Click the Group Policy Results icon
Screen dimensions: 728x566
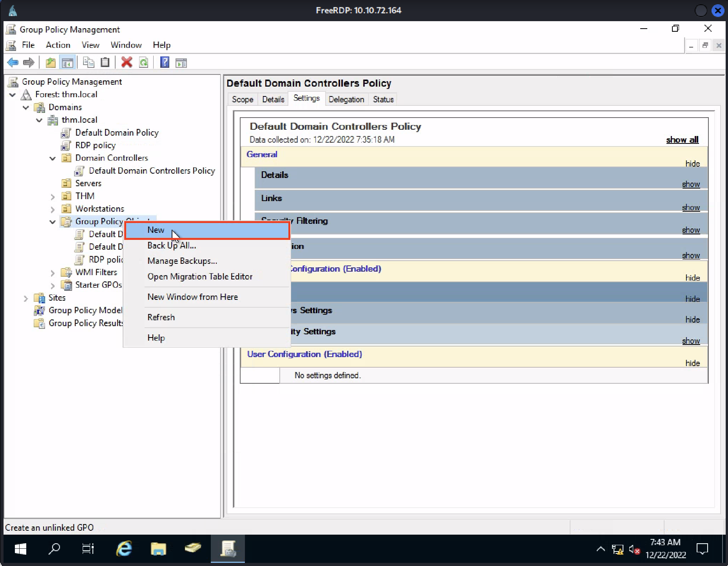39,323
